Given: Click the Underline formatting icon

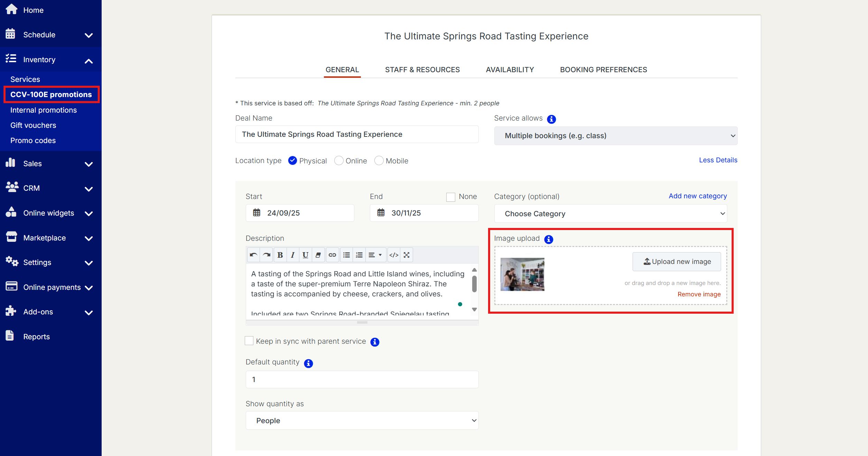Looking at the screenshot, I should 305,255.
